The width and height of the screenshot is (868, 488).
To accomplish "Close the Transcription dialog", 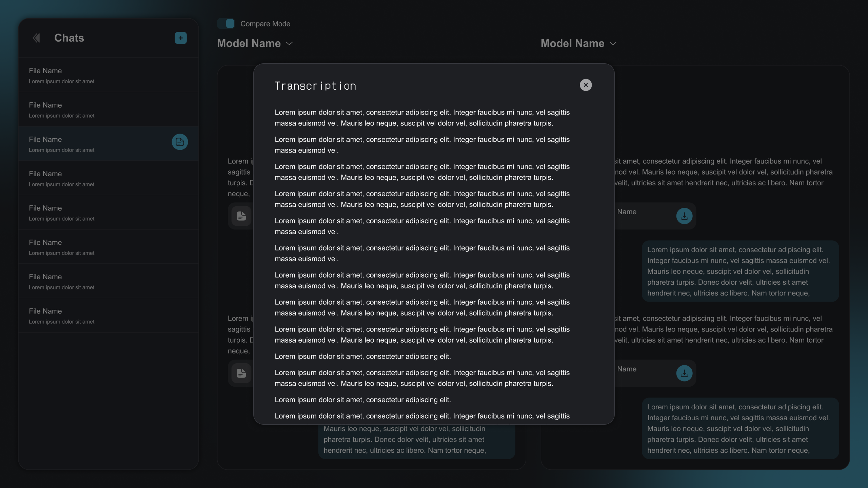I will [x=586, y=85].
